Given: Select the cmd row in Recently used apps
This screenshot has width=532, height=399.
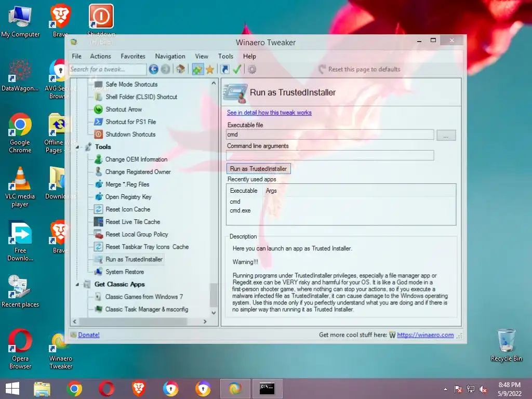Looking at the screenshot, I should tap(235, 202).
